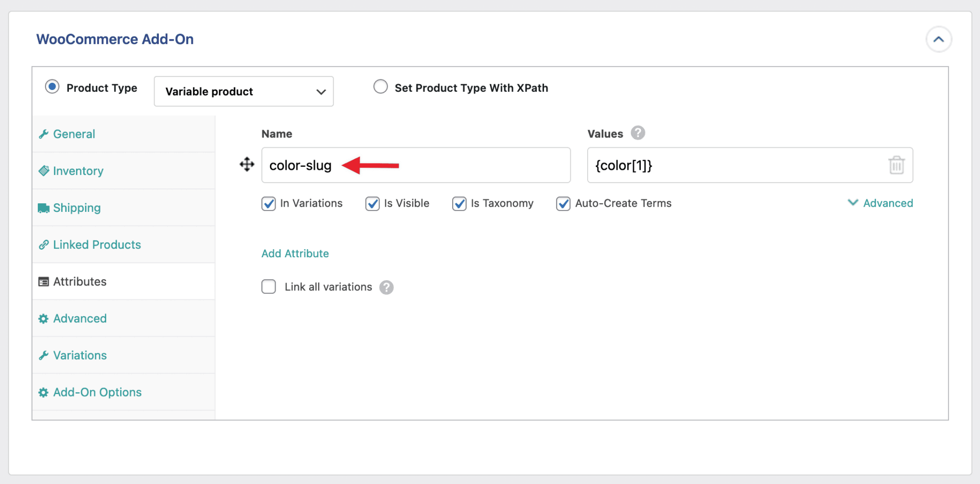Click the Inventory tag icon
Viewport: 980px width, 484px height.
[44, 171]
